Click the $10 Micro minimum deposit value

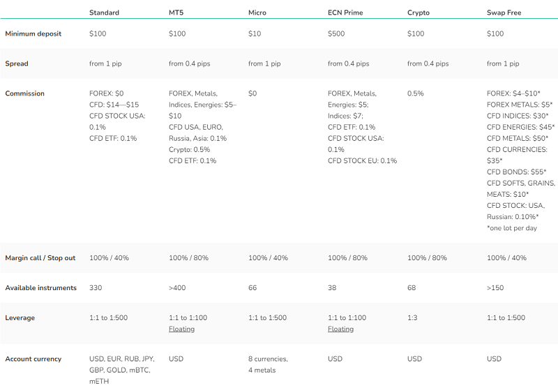pos(255,33)
